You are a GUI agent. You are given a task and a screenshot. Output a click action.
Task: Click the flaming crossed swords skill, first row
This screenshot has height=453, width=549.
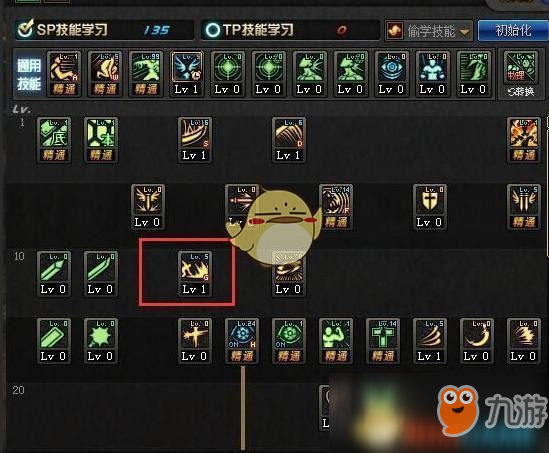point(524,140)
